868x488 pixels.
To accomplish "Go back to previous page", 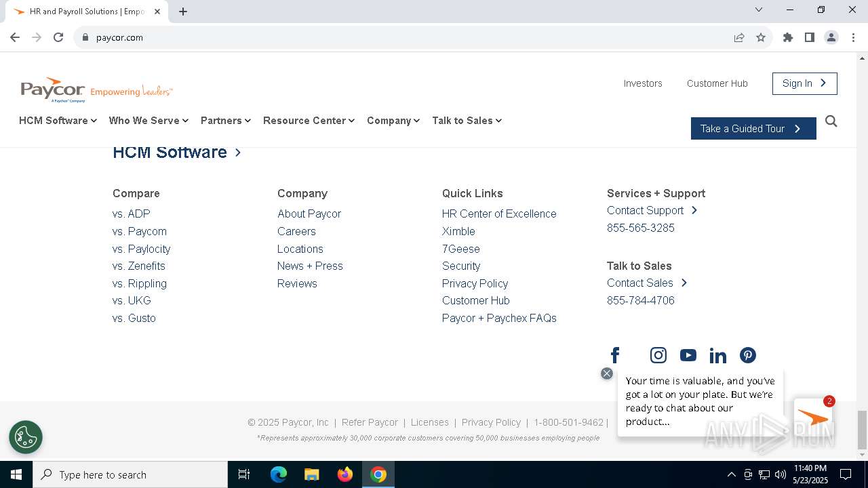I will pyautogui.click(x=15, y=37).
